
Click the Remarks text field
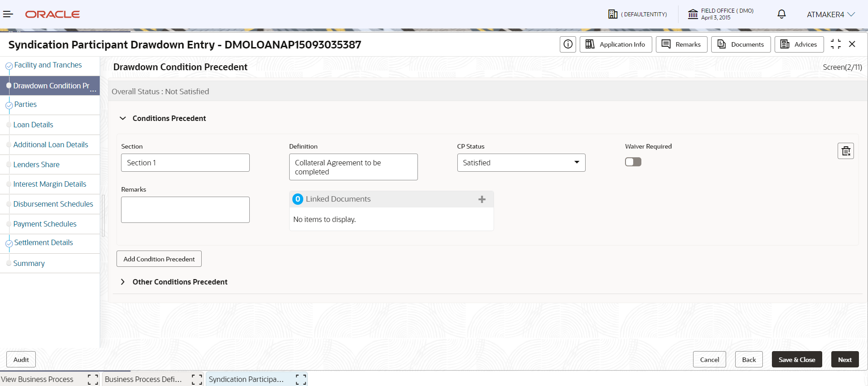click(185, 210)
